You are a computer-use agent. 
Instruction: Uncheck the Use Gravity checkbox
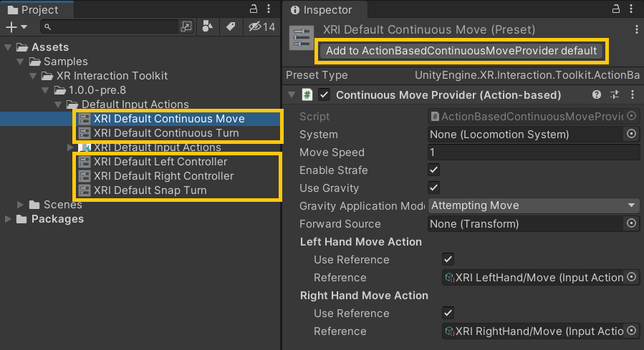433,188
